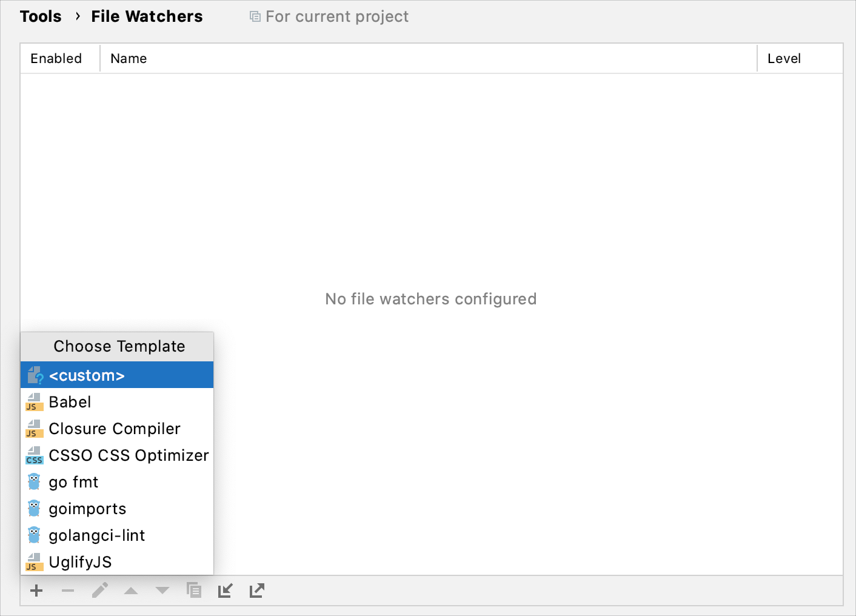Click the Enabled column header

click(56, 58)
